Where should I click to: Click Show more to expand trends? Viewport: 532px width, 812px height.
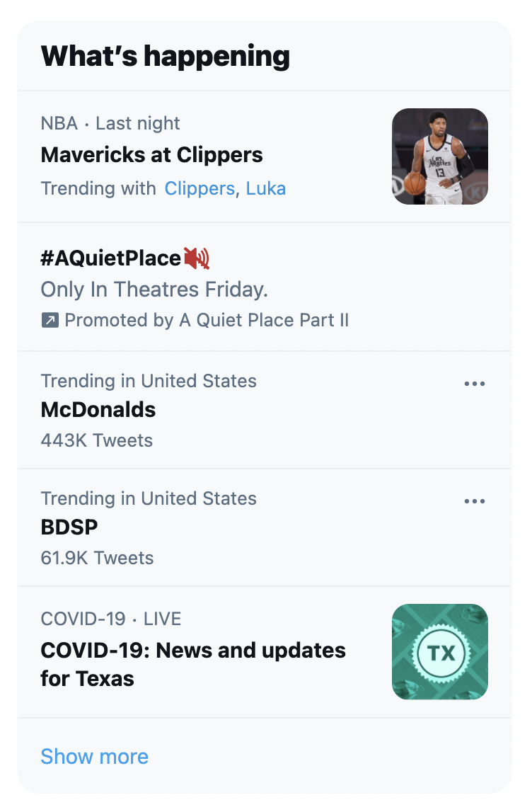click(x=94, y=756)
